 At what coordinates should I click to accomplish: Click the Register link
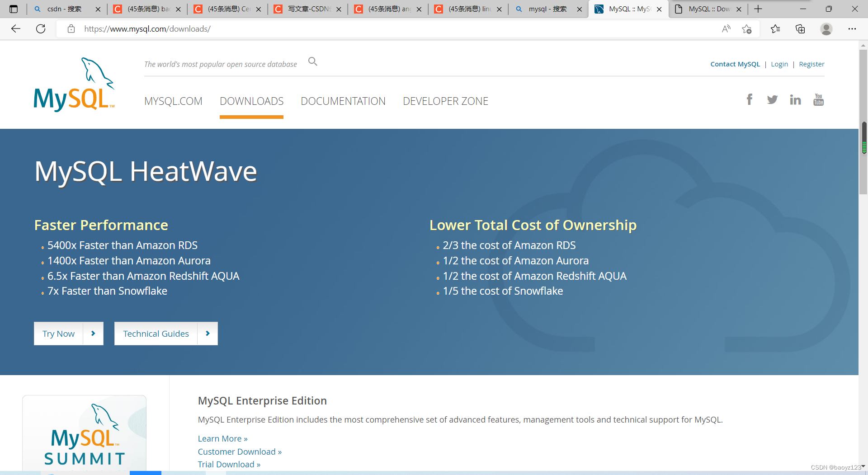811,64
